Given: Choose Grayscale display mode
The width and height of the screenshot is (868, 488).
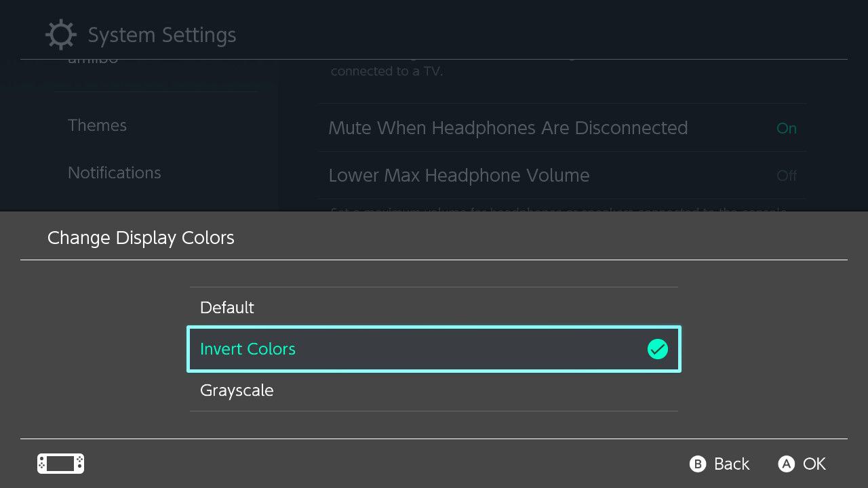Looking at the screenshot, I should tap(237, 390).
